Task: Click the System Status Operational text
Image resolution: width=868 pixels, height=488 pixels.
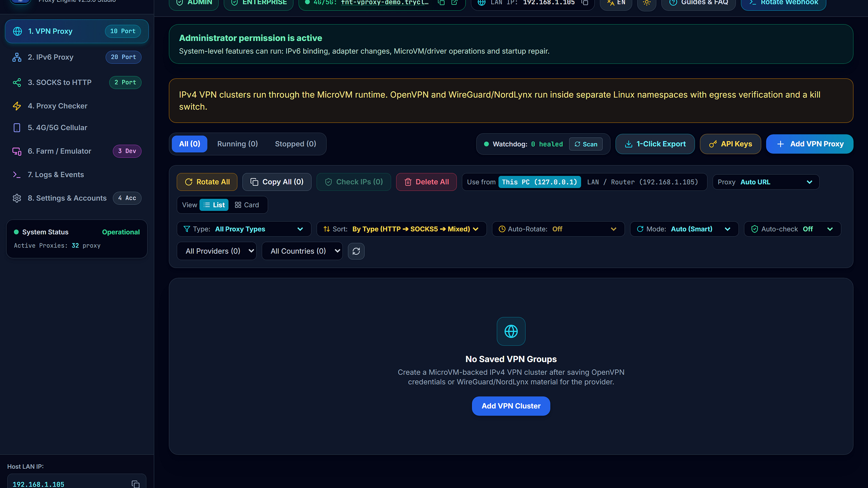Action: tap(121, 232)
